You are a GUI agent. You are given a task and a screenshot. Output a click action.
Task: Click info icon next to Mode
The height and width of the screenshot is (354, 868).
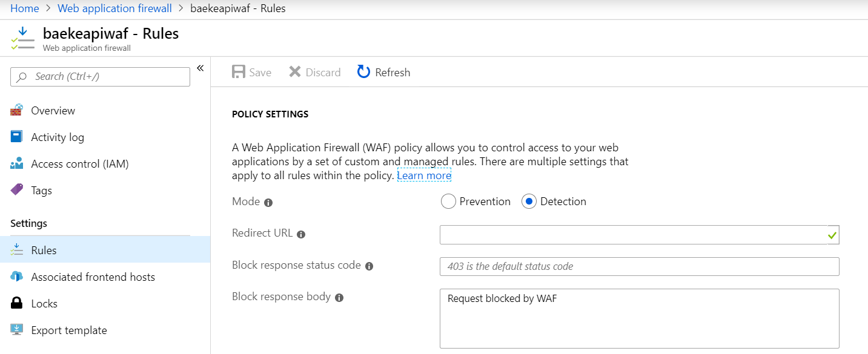268,203
